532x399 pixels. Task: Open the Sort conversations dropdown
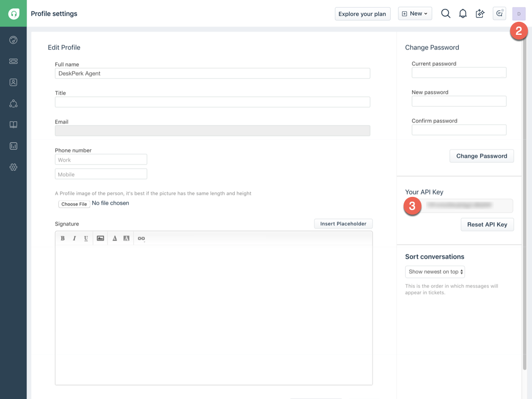pos(435,272)
